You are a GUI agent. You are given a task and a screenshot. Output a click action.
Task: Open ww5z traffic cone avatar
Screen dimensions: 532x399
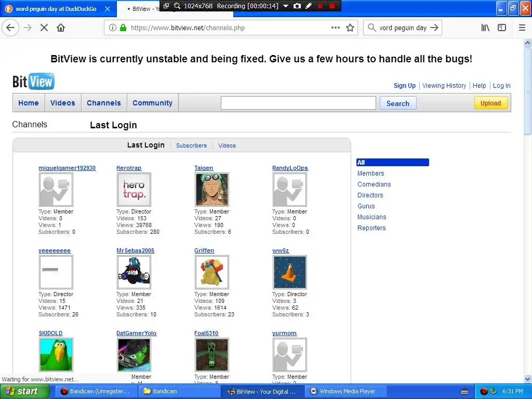290,272
